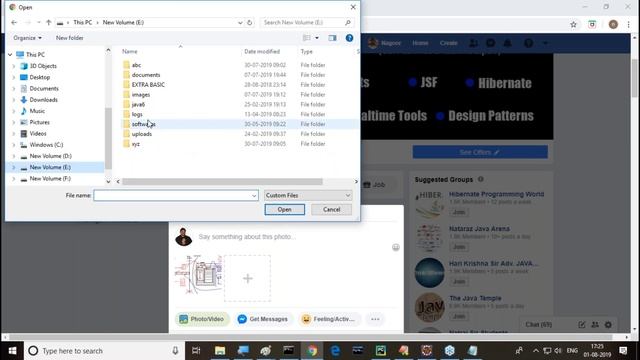Select New Volume (D:) in the tree

[x=50, y=156]
